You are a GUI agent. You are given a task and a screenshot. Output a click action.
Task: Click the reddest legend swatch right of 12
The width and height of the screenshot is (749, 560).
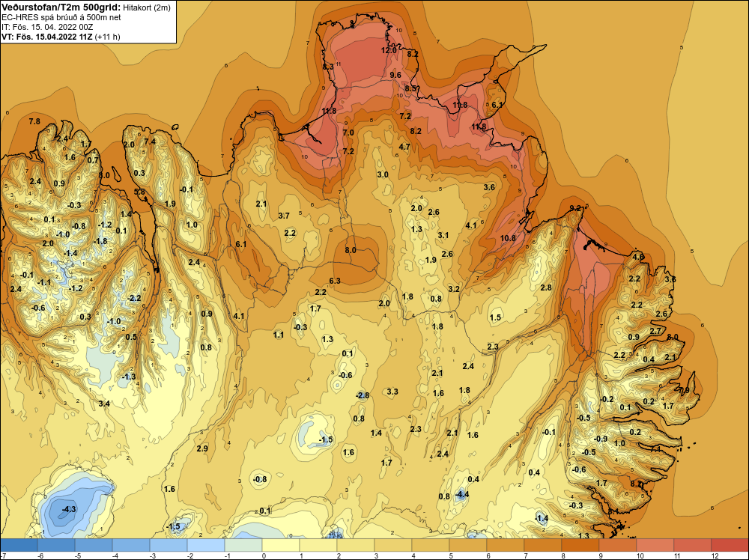[x=730, y=545]
